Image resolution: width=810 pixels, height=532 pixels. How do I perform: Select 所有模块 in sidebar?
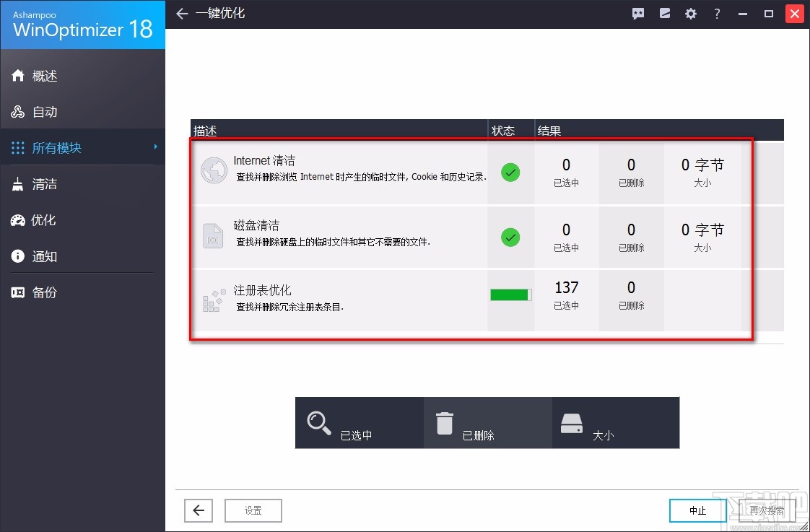82,148
